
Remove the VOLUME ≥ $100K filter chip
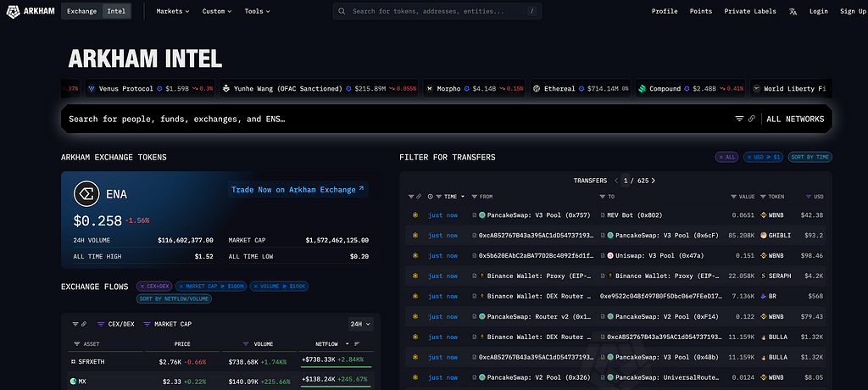click(x=279, y=287)
